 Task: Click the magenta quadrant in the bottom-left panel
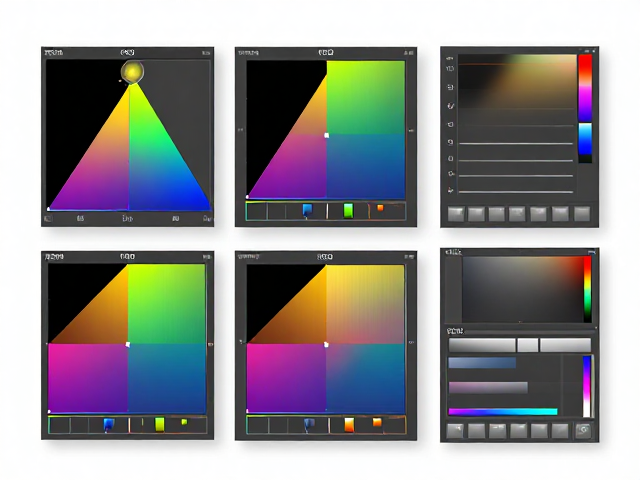coord(88,378)
